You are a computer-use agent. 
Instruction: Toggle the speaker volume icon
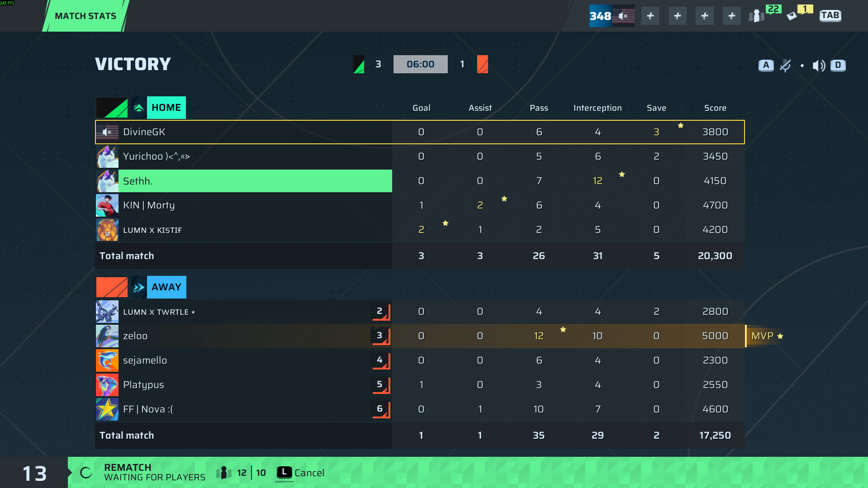pos(819,66)
